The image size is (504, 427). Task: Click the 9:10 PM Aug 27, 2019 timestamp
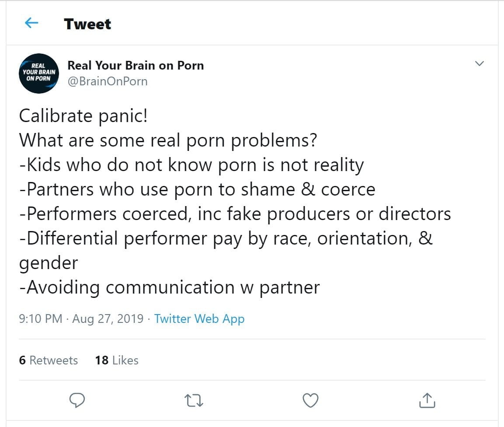click(81, 319)
